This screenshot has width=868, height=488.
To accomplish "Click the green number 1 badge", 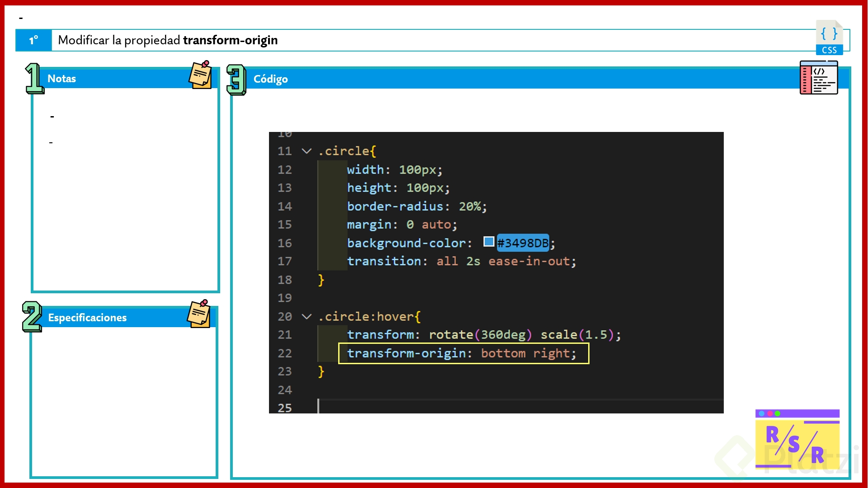I will tap(34, 79).
